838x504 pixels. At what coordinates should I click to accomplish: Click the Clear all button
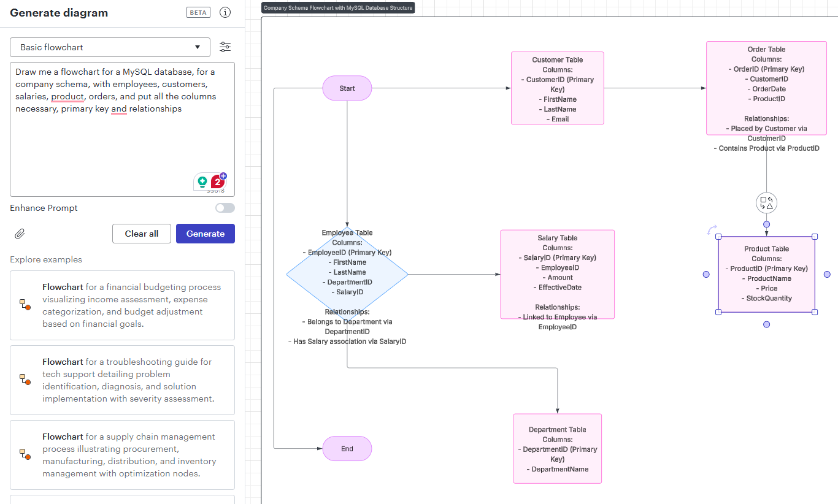pos(142,234)
